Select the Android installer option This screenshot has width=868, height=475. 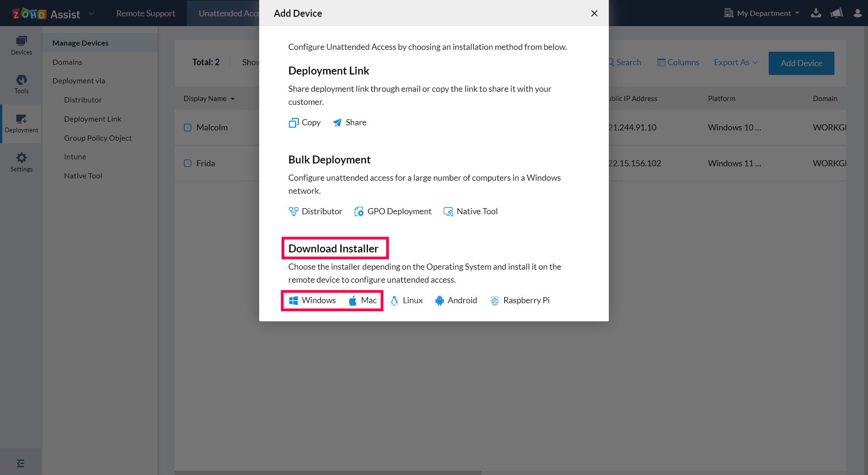coord(455,300)
